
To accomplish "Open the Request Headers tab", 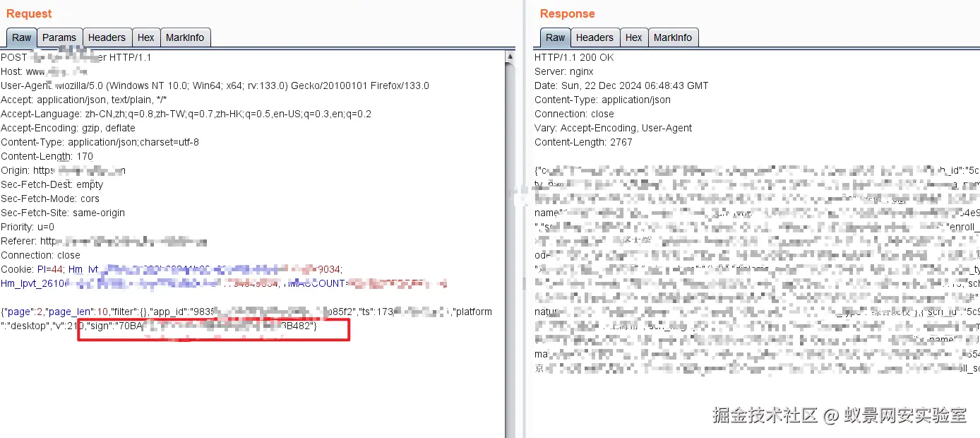I will (x=107, y=37).
